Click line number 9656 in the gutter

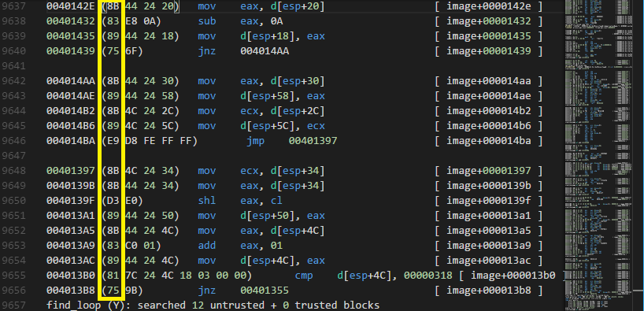(x=14, y=291)
